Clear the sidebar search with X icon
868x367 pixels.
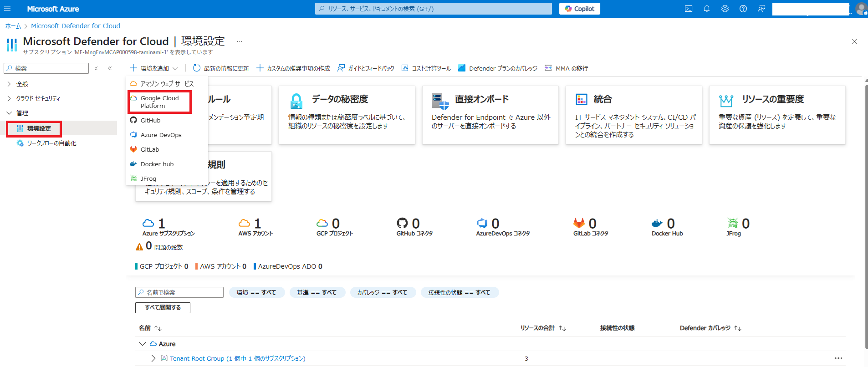tap(96, 68)
